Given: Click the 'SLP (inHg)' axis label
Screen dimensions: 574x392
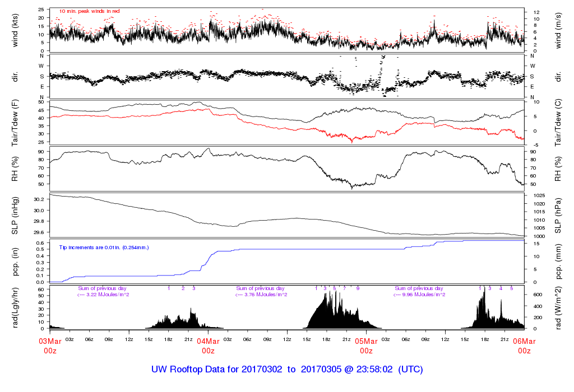Looking at the screenshot, I should click(15, 216).
